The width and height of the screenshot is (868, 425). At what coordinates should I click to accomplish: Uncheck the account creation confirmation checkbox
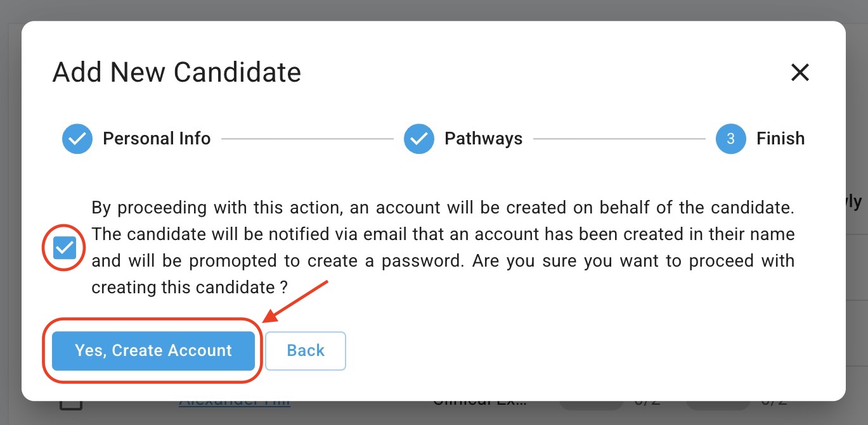(x=65, y=248)
